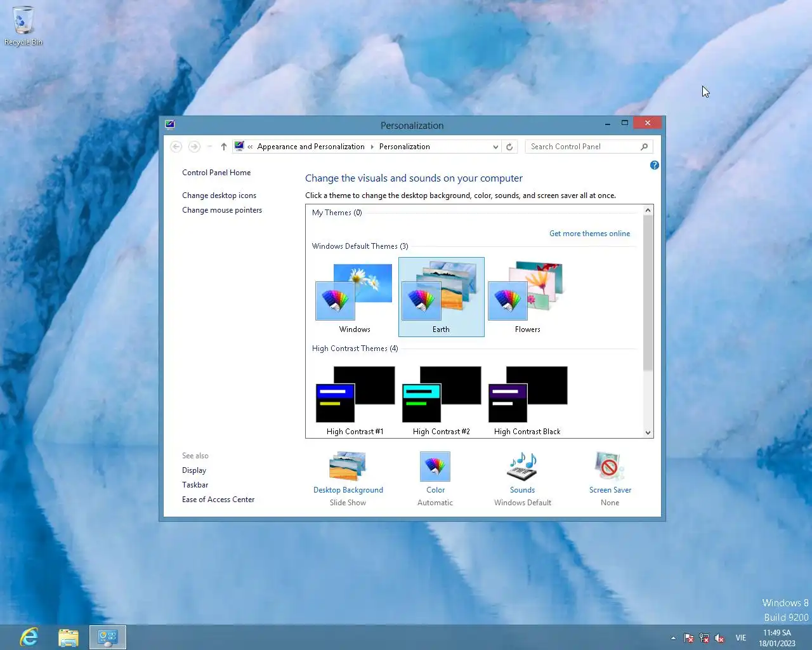Open the Desktop Background icon
This screenshot has width=812, height=650.
[x=348, y=467]
